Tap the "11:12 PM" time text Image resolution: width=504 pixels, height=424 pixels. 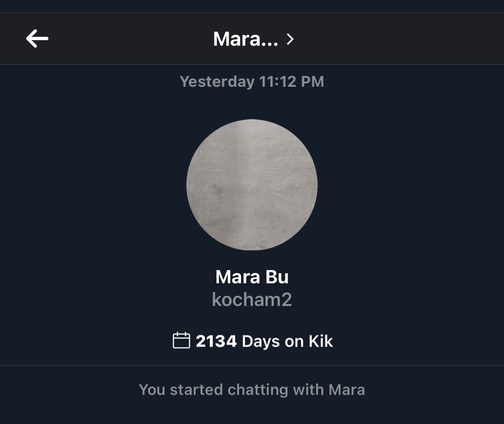291,82
